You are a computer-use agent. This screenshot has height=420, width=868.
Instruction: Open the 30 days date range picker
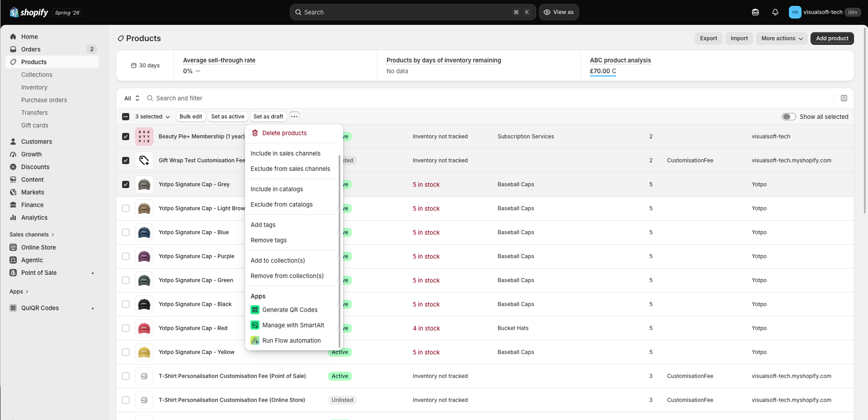pyautogui.click(x=146, y=66)
